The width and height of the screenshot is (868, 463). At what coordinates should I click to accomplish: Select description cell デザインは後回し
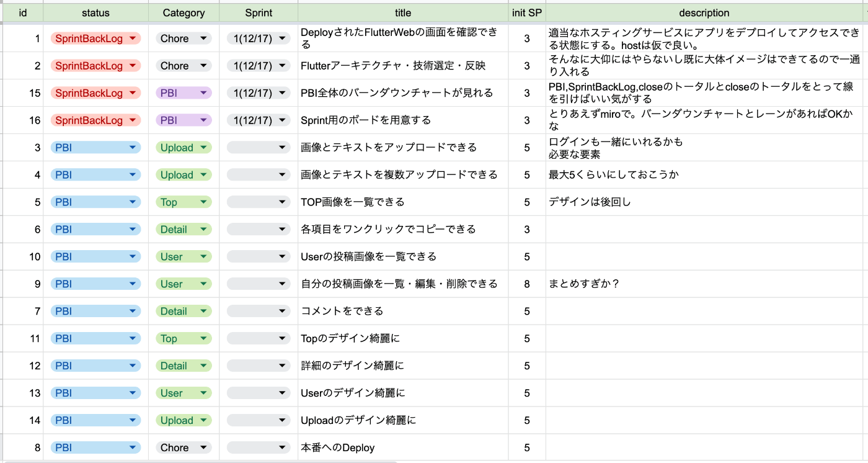click(704, 202)
